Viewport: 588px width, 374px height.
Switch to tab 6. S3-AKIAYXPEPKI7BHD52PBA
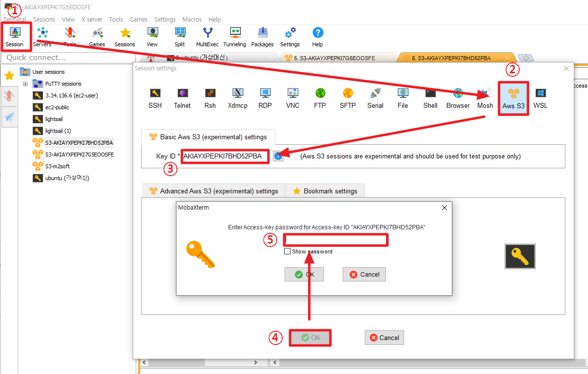click(451, 58)
